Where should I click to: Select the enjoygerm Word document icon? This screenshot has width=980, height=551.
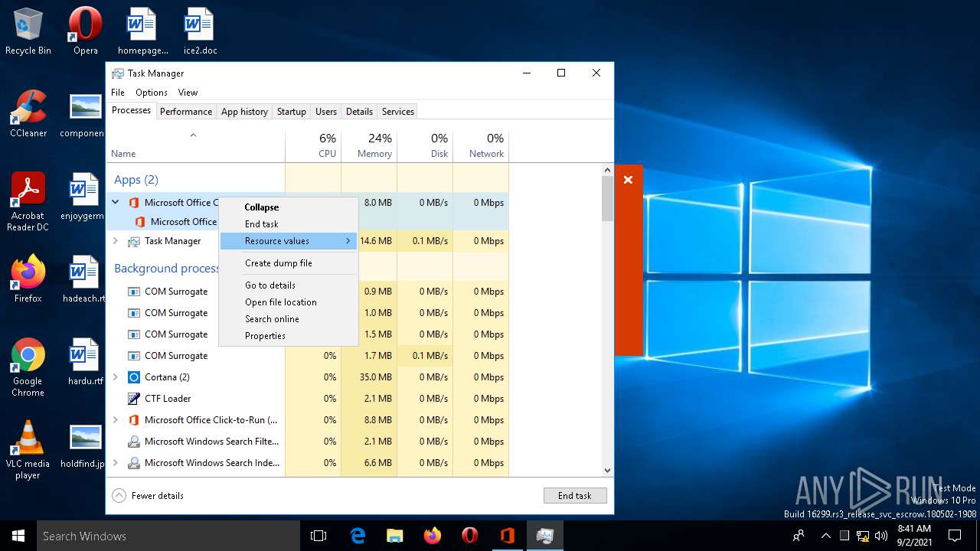coord(83,196)
